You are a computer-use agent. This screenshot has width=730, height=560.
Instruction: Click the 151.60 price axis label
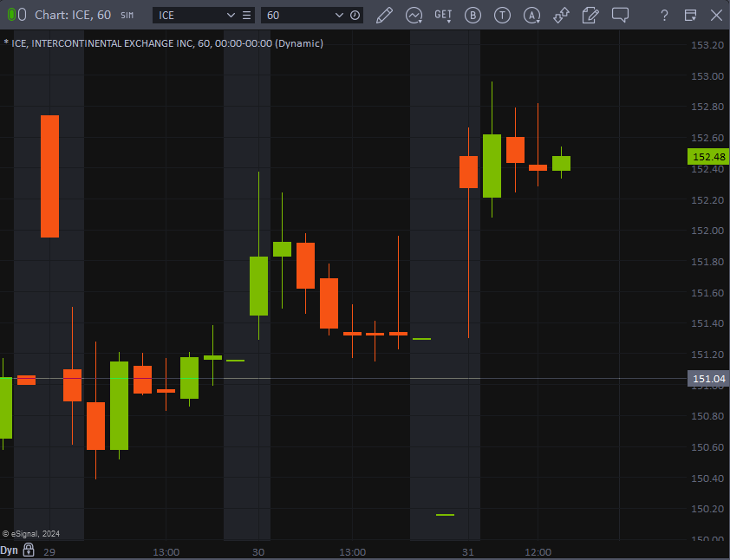coord(707,293)
